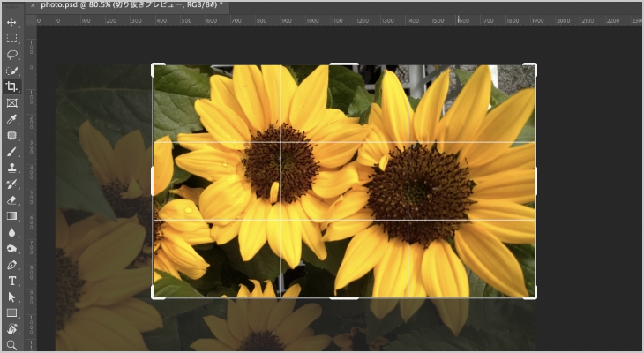
Task: Click the right-middle crop edge handle
Action: [535, 181]
